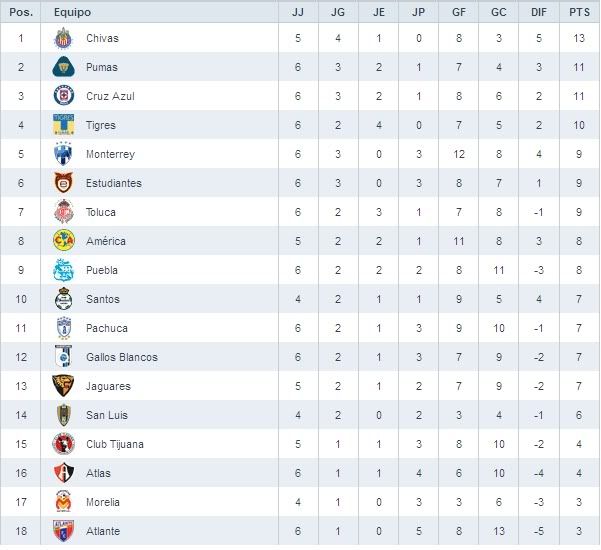Image resolution: width=601 pixels, height=550 pixels.
Task: Select the Cruz Azul crest icon
Action: 63,96
